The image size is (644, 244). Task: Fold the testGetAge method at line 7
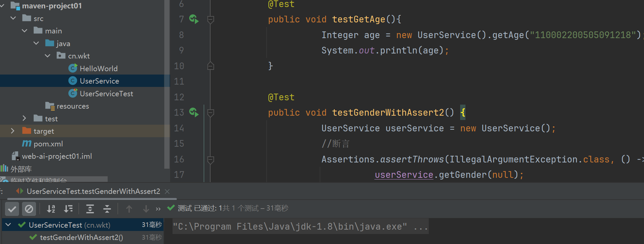211,20
